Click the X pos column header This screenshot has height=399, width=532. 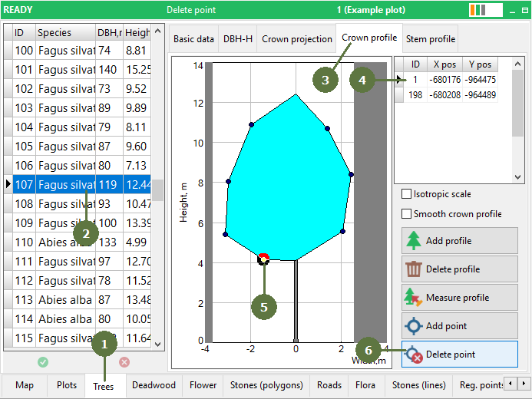[444, 64]
